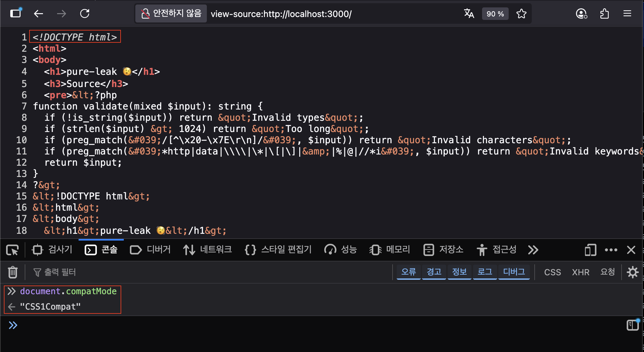Click the element picker icon in devtools
This screenshot has width=644, height=352.
13,250
